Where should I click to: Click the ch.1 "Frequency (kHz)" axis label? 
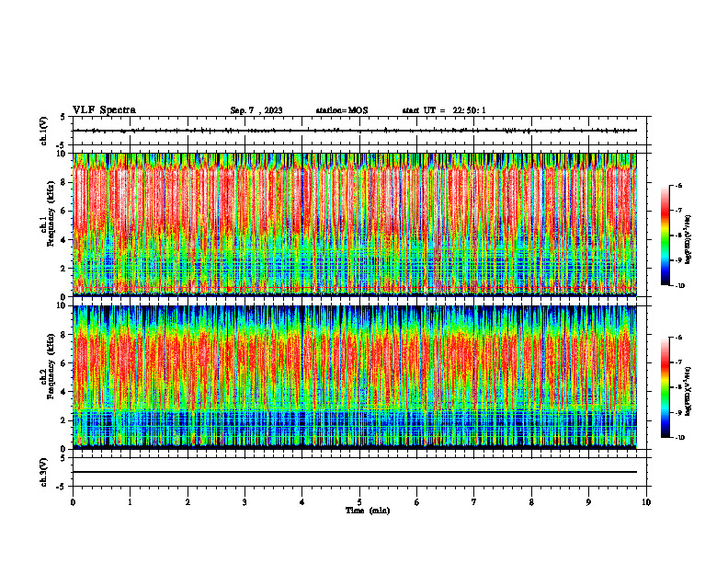(51, 213)
